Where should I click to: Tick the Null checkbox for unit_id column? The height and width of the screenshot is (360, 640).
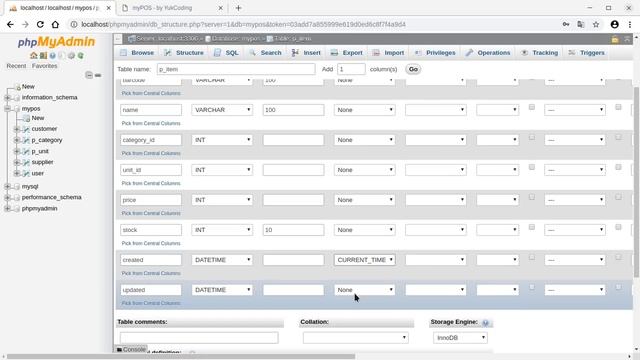pos(531,167)
